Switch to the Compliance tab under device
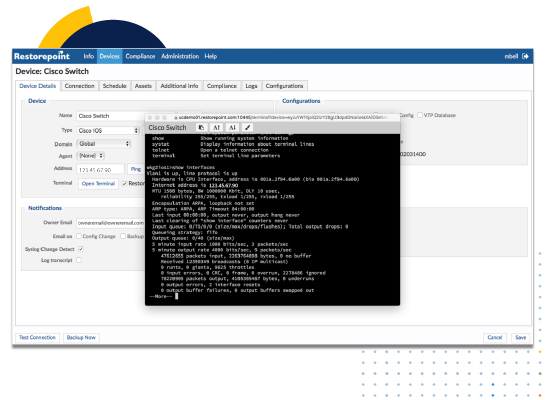547x400 pixels. click(x=222, y=86)
